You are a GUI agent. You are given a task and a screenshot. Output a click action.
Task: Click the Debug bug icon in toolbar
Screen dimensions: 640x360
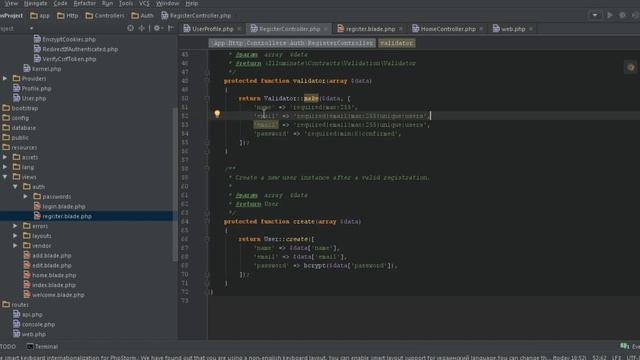coord(622,15)
